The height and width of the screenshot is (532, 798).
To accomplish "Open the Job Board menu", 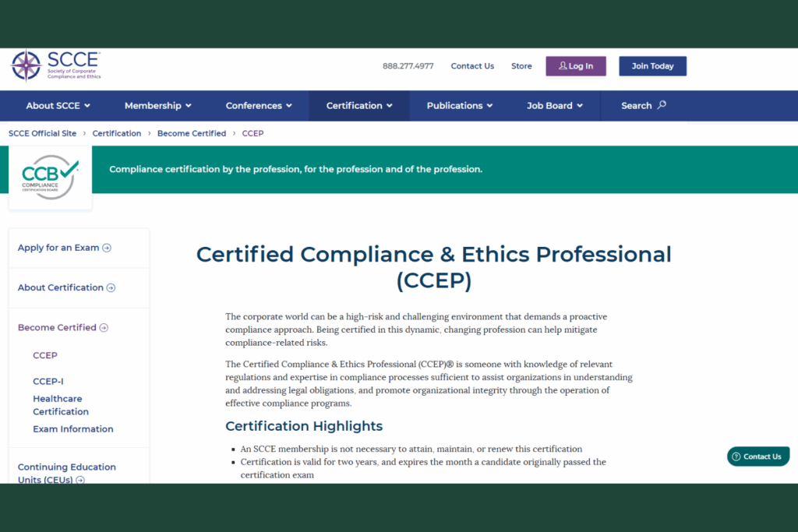I will click(555, 106).
